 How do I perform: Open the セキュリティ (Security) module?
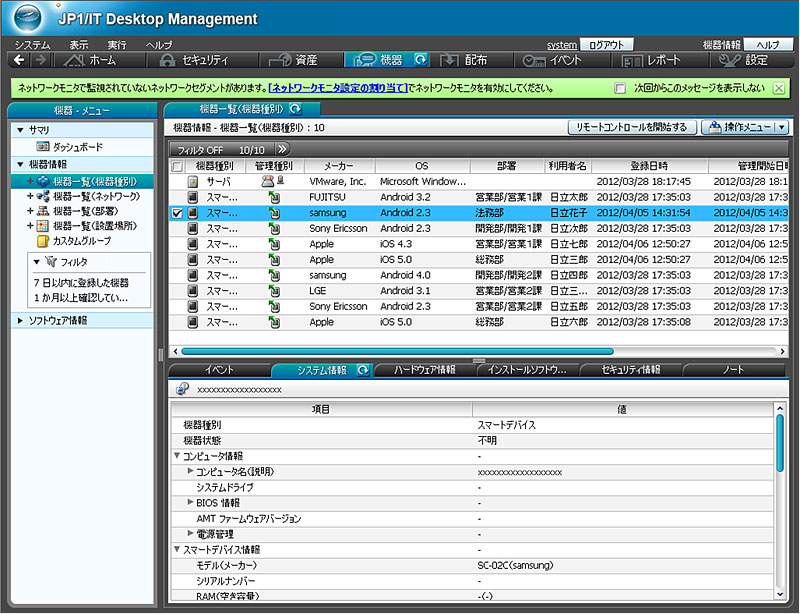click(x=194, y=60)
